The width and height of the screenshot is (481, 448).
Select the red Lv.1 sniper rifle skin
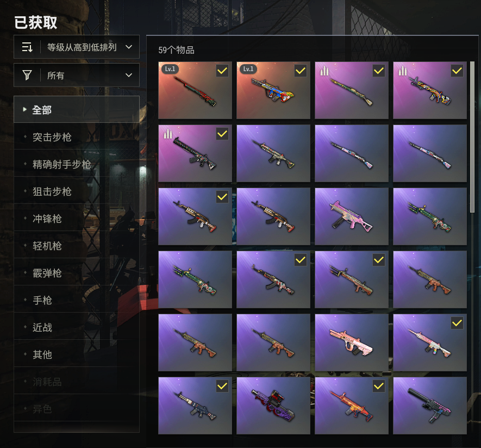click(195, 90)
